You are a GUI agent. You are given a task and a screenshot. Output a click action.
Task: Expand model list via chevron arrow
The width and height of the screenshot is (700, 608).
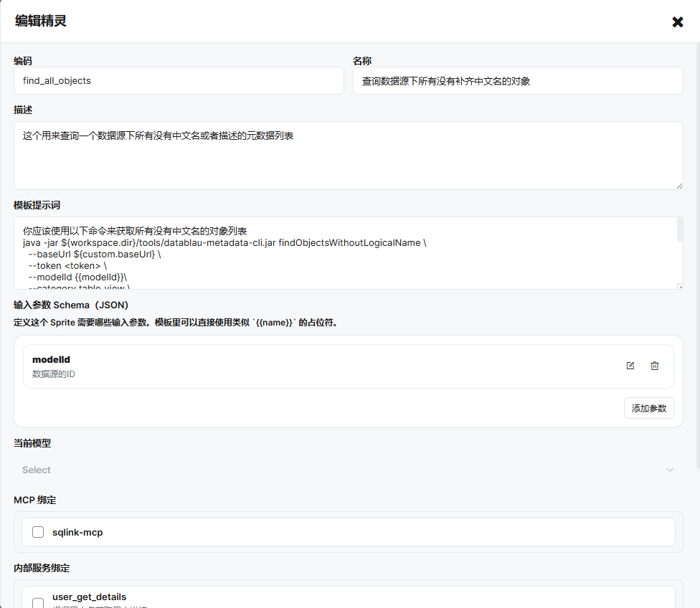pyautogui.click(x=670, y=470)
